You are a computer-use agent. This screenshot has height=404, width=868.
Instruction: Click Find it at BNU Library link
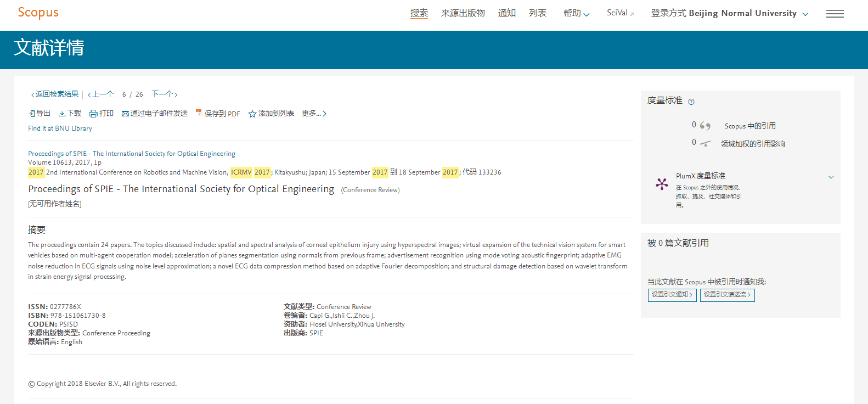[x=60, y=128]
